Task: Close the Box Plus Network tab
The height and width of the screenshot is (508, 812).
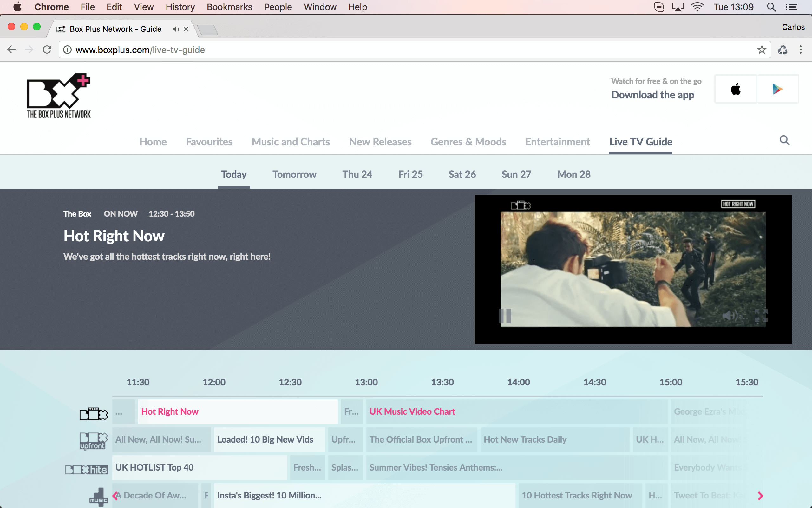Action: [x=186, y=29]
